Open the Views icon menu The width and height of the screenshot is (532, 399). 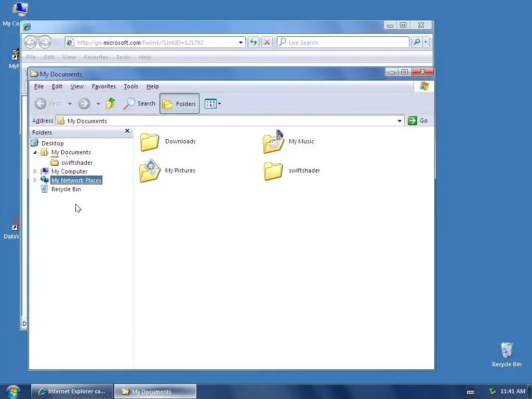(x=210, y=103)
